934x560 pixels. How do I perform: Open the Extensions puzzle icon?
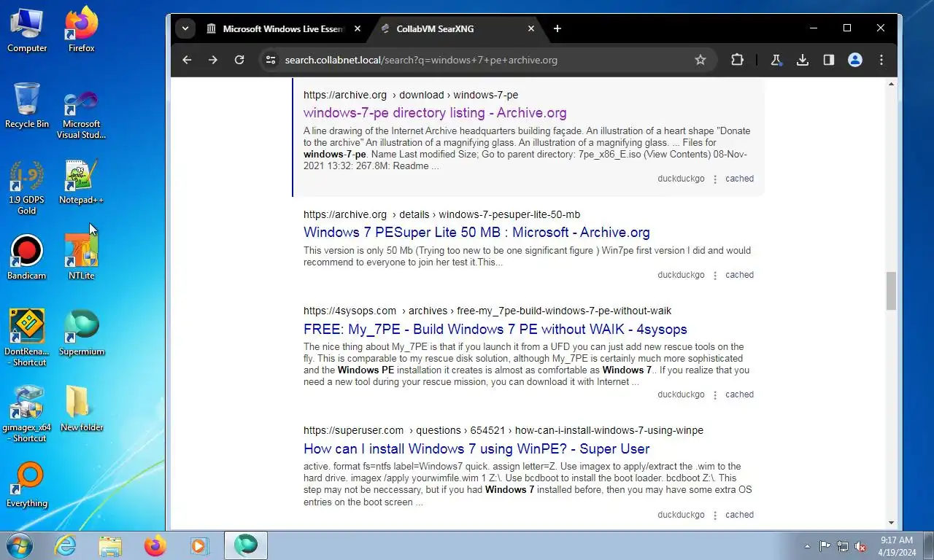click(737, 60)
